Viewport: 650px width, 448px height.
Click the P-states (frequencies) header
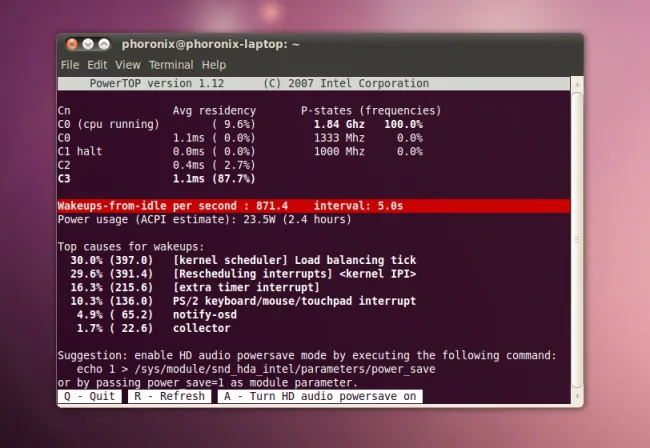(x=371, y=111)
